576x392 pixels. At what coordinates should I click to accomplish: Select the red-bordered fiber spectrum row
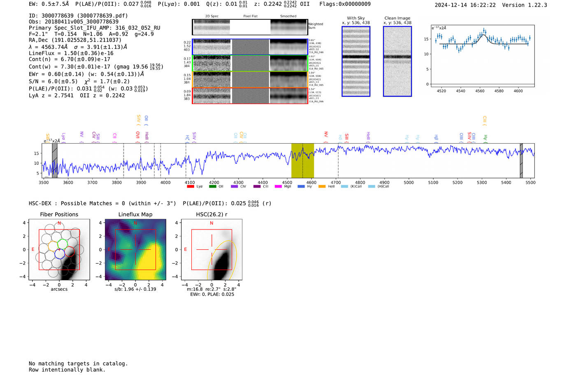(250, 96)
